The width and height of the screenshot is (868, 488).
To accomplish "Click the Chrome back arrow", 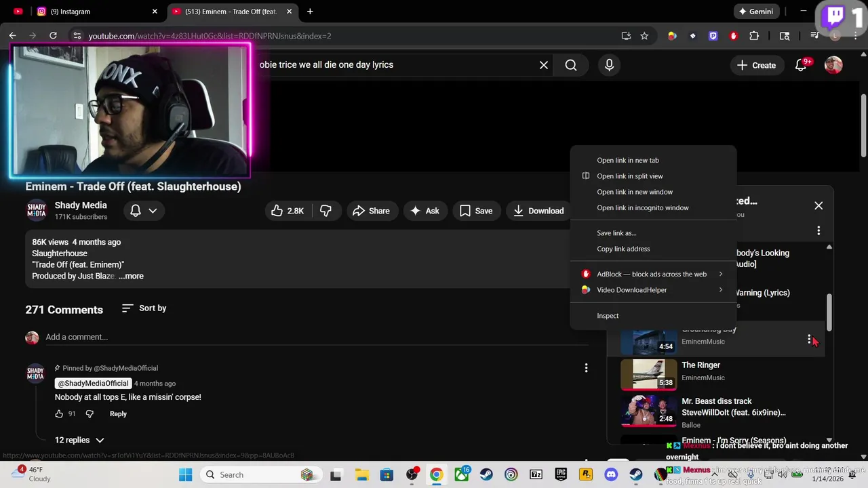I will coord(12,36).
